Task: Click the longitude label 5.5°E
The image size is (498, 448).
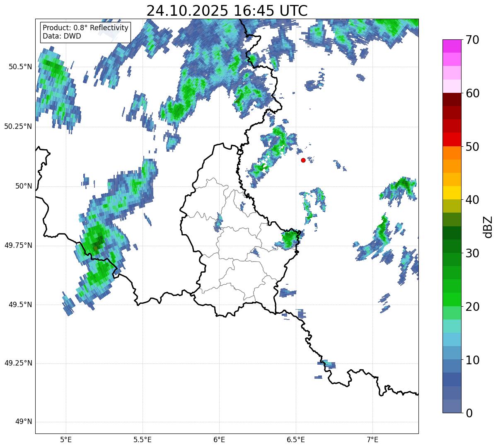Action: (143, 439)
